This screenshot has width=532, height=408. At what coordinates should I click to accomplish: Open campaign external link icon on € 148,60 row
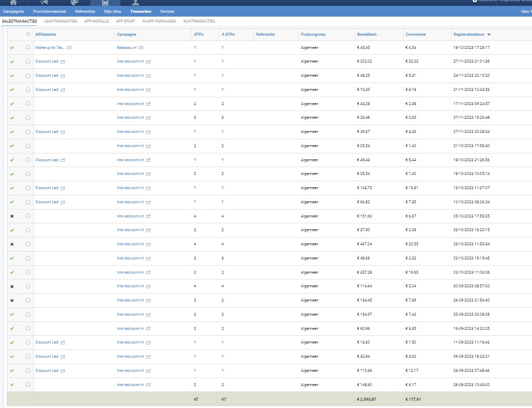(149, 385)
